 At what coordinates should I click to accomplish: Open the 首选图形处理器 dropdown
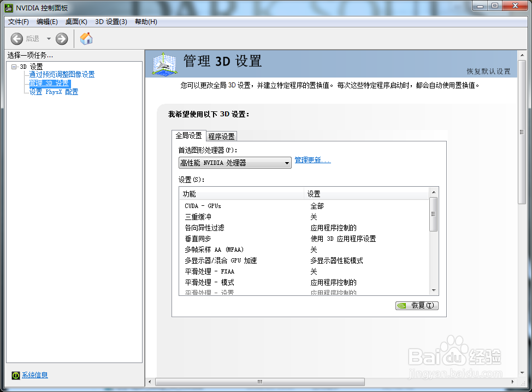point(235,163)
